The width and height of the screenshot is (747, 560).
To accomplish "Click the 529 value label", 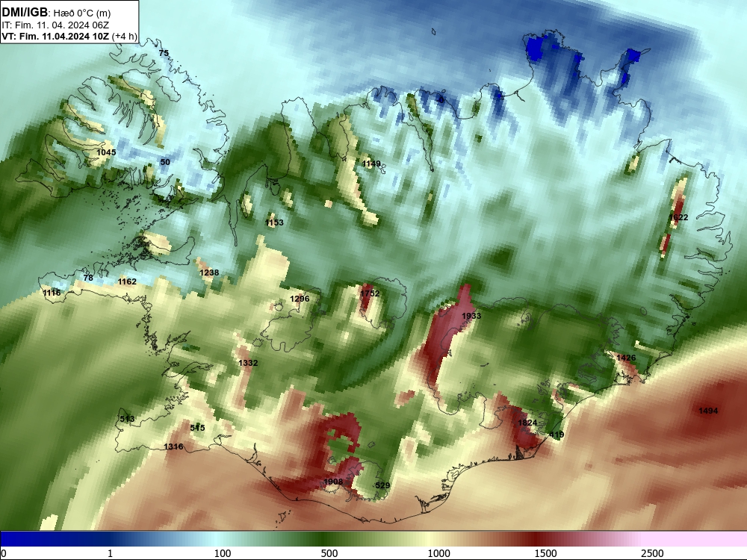I will click(382, 485).
